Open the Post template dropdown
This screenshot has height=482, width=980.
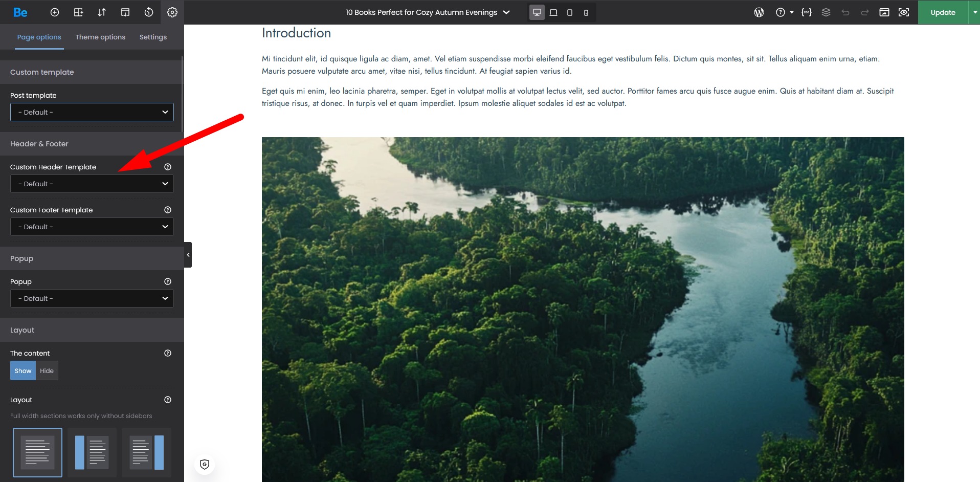(x=92, y=112)
